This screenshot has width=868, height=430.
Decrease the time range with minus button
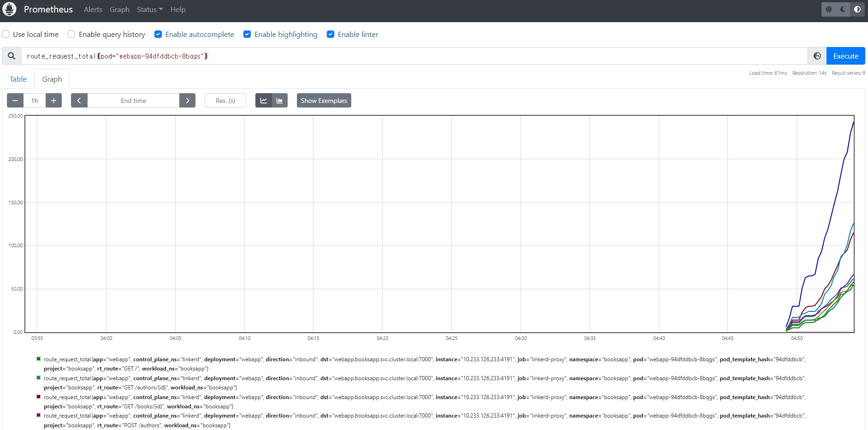(15, 101)
